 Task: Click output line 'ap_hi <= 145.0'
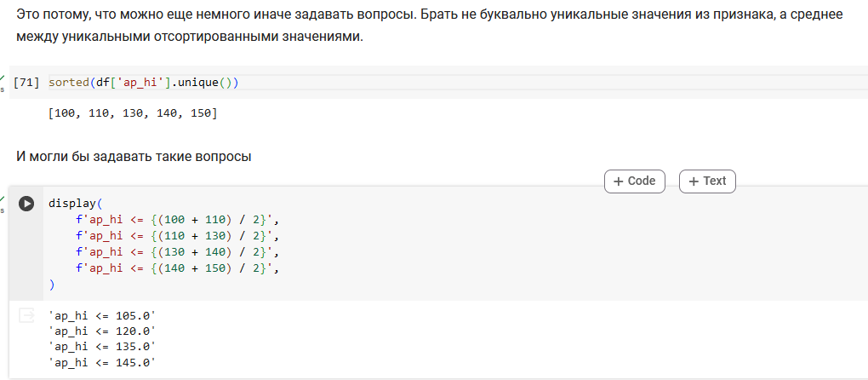point(102,363)
